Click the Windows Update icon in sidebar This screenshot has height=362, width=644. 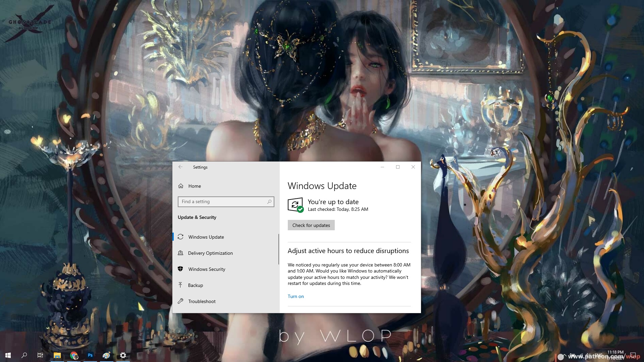pos(180,236)
